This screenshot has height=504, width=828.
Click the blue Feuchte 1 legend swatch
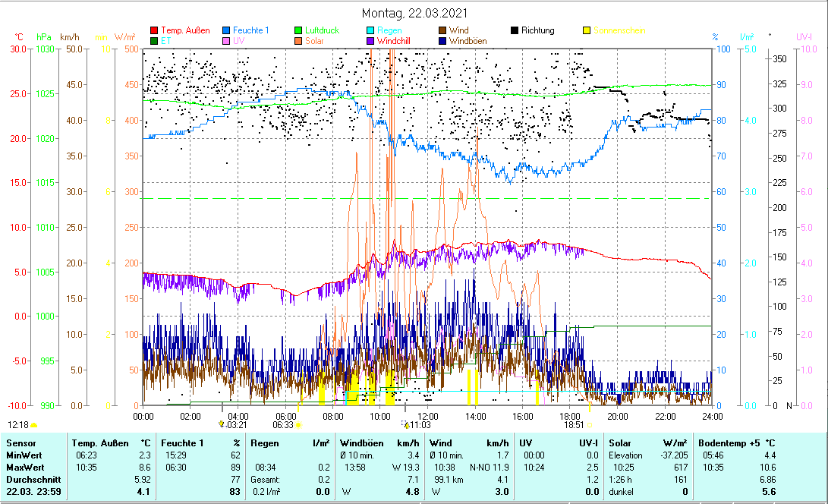click(x=226, y=30)
